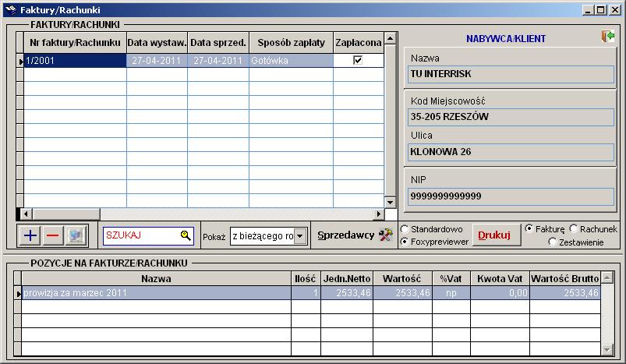Select invoice number 1/2001 cell

click(x=75, y=61)
